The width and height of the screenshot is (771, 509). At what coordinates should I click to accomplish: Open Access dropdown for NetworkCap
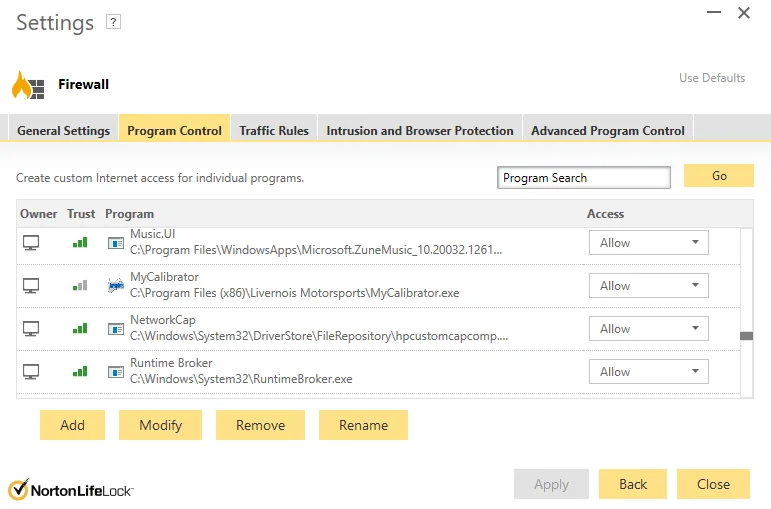(x=649, y=329)
